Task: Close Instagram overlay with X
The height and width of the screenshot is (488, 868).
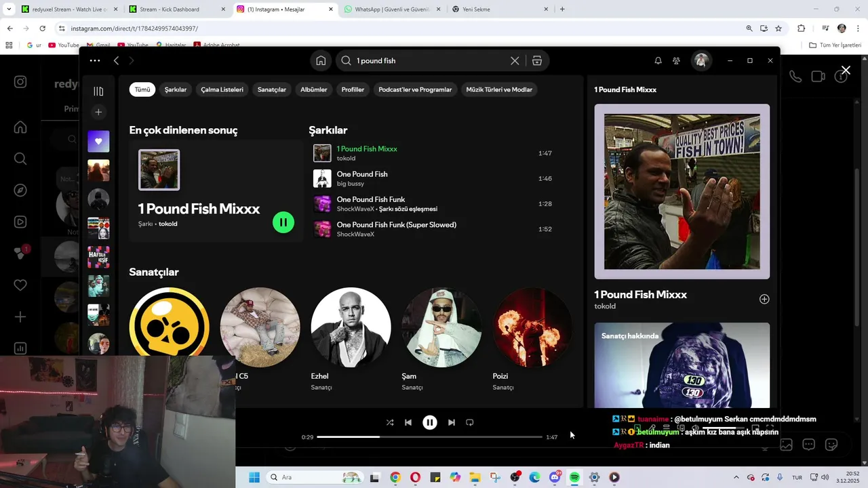Action: (846, 70)
